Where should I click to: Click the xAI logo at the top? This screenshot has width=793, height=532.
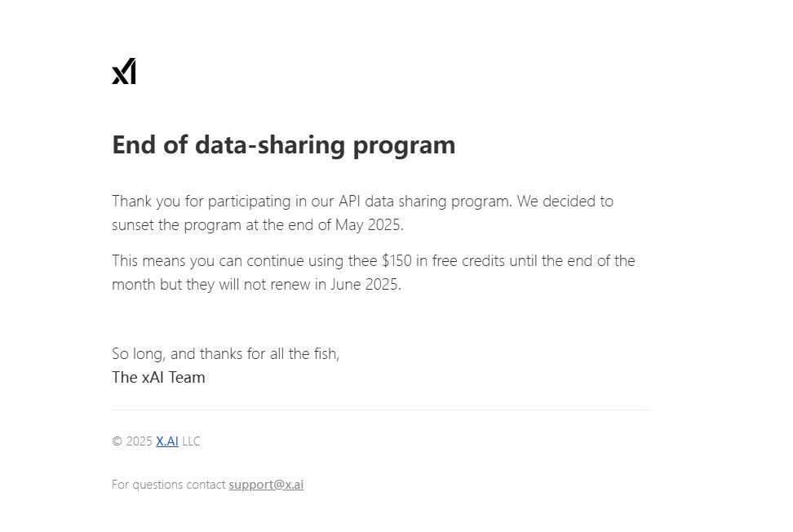pyautogui.click(x=124, y=72)
